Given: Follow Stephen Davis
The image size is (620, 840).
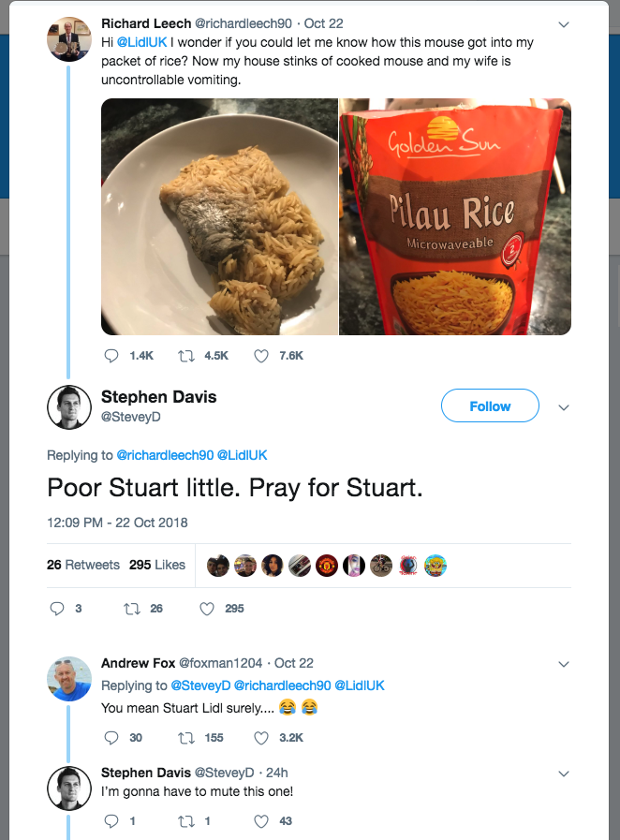Looking at the screenshot, I should tap(490, 406).
